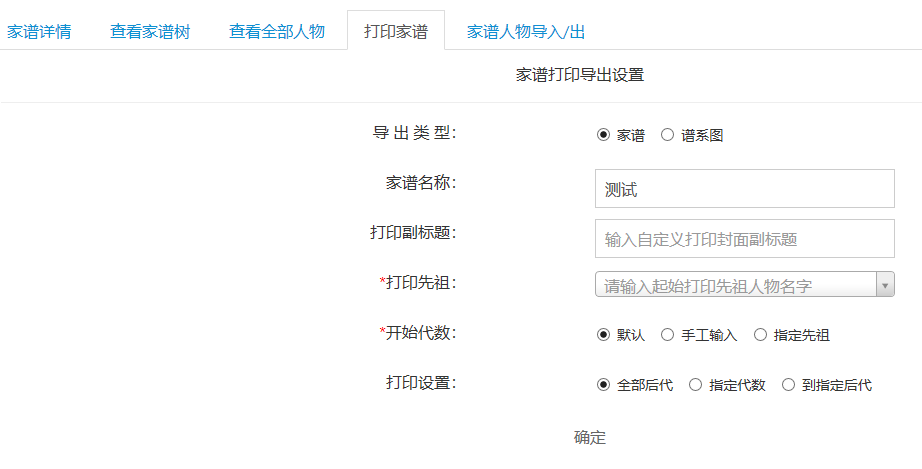The image size is (922, 469).
Task: Enable the 到指定后代 print option
Action: pyautogui.click(x=788, y=385)
